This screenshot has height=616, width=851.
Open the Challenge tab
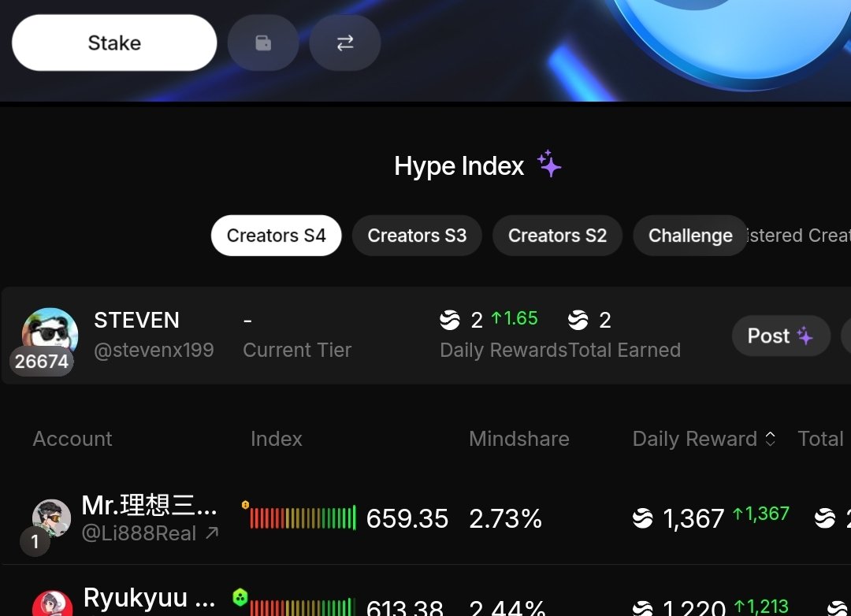[x=690, y=236]
